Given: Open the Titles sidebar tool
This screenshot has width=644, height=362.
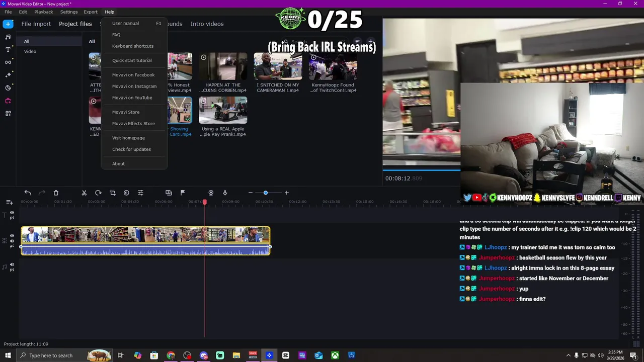Looking at the screenshot, I should pyautogui.click(x=8, y=49).
